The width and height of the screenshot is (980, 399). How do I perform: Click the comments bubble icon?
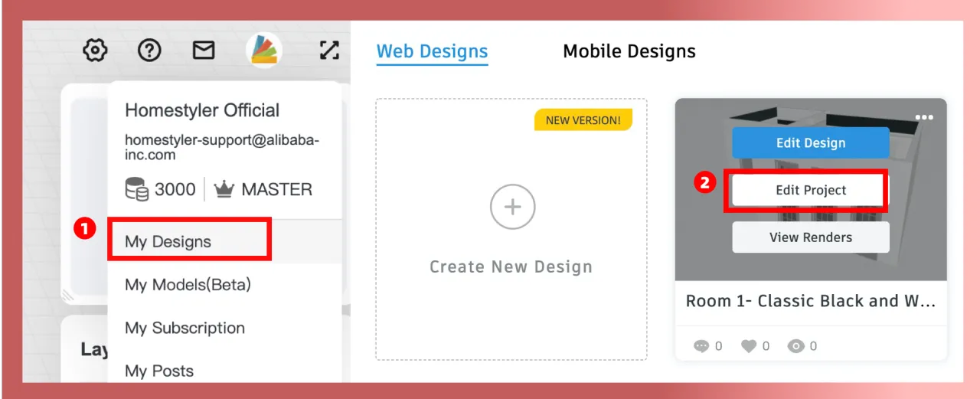click(x=701, y=346)
